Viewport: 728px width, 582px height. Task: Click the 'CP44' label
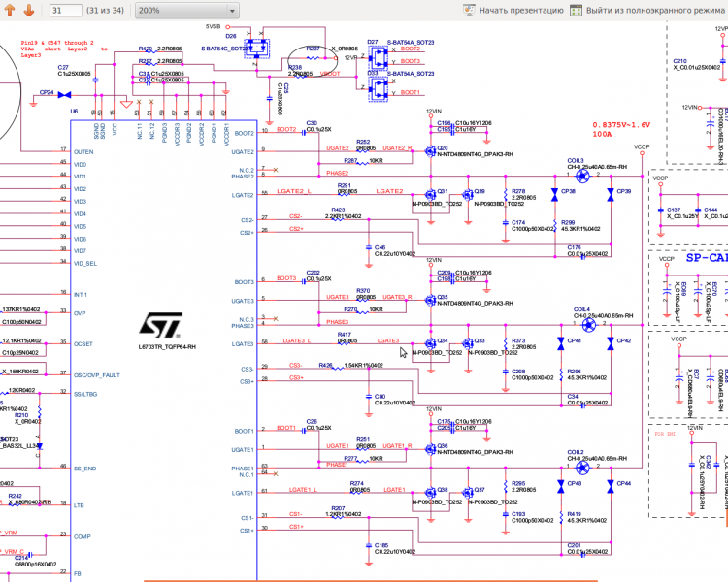click(x=623, y=483)
